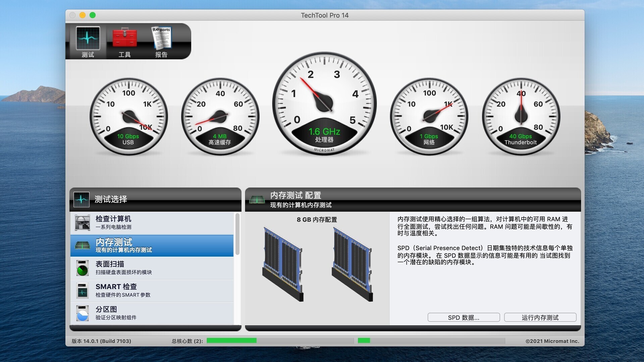The image size is (644, 362).
Task: Click the yellow minimize window button
Action: 83,15
